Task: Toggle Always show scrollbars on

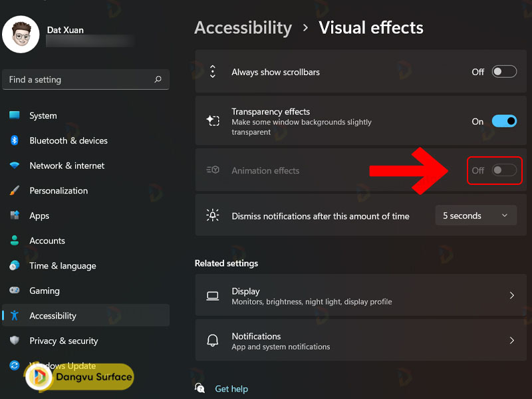Action: 503,71
